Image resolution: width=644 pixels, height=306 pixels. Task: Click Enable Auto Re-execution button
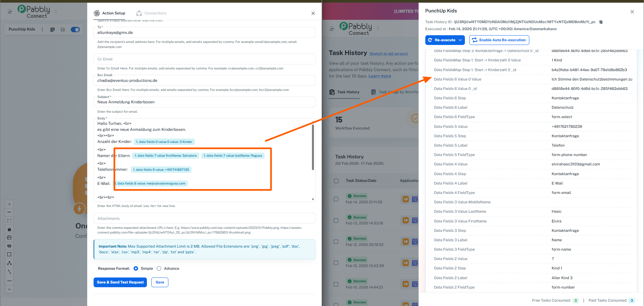point(499,40)
